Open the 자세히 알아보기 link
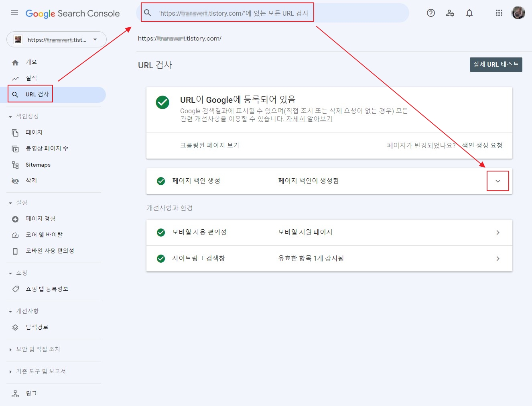Image resolution: width=532 pixels, height=406 pixels. coord(309,119)
